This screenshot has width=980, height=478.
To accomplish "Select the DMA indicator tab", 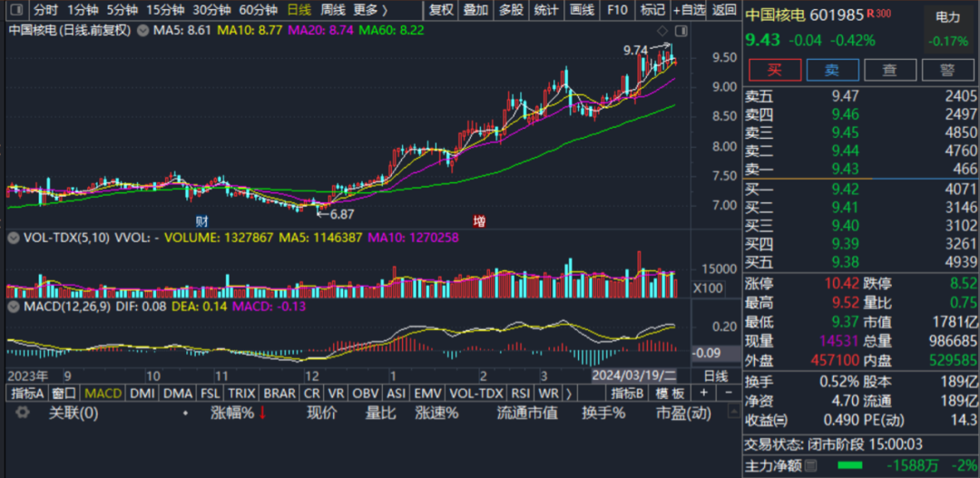I will coord(178,393).
